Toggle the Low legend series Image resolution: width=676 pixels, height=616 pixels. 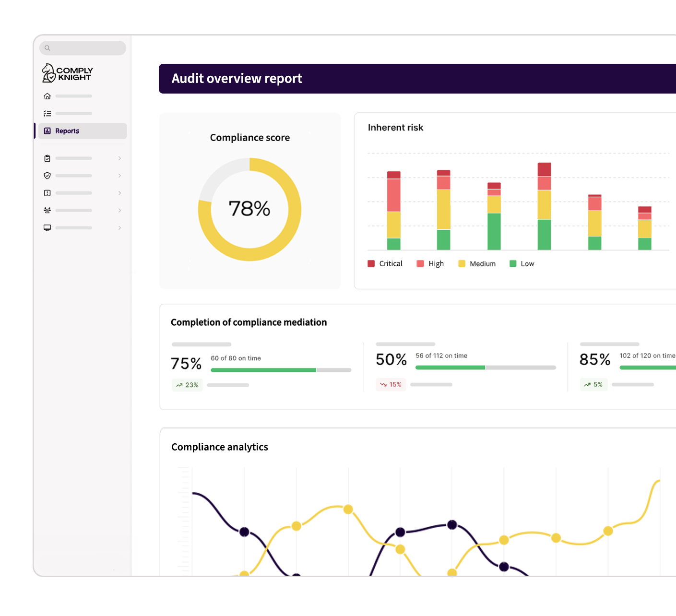click(x=522, y=264)
